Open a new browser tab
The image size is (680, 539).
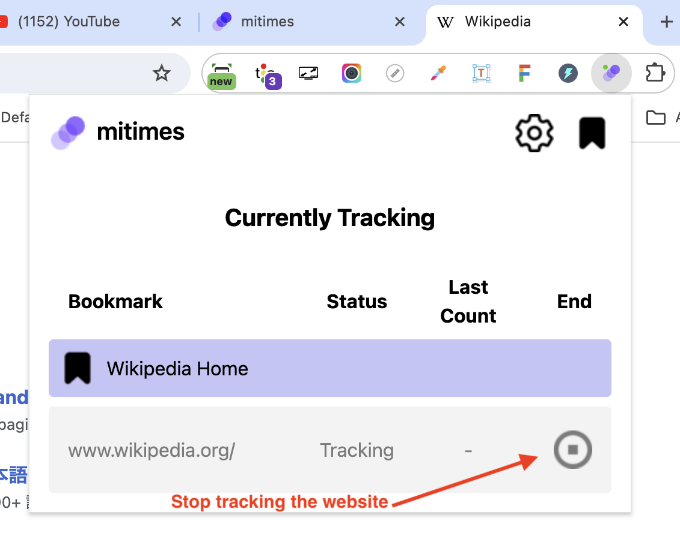(666, 21)
